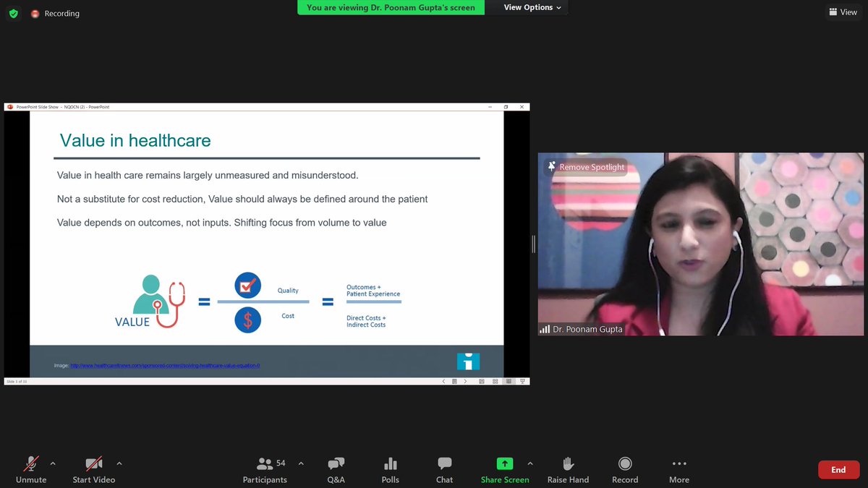Viewport: 868px width, 488px height.
Task: Restore down the PowerPoint Slide Show window
Action: (x=506, y=107)
